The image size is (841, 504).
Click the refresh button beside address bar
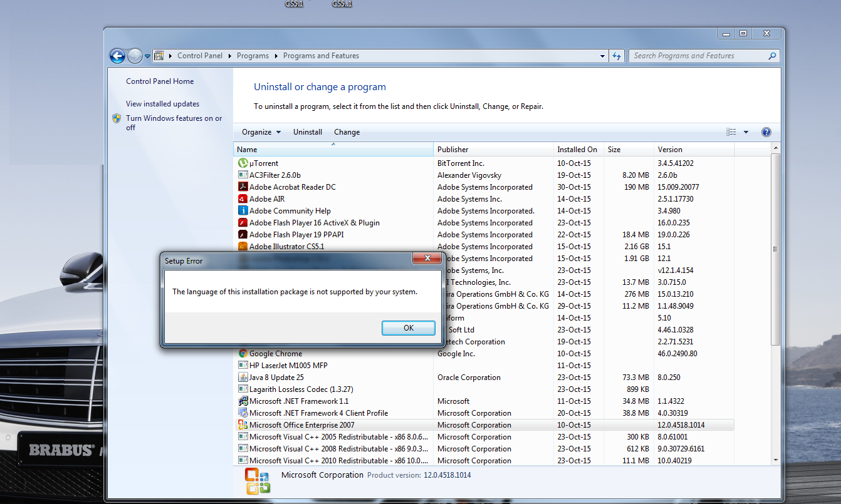[x=617, y=56]
